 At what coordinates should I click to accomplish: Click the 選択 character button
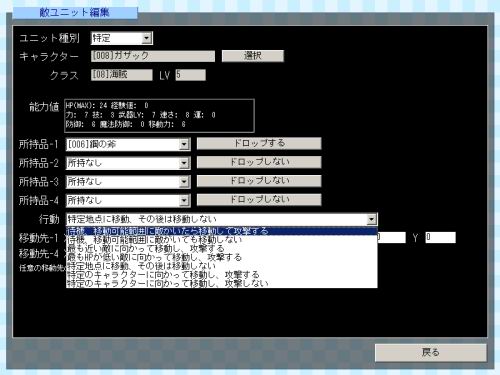coord(253,56)
